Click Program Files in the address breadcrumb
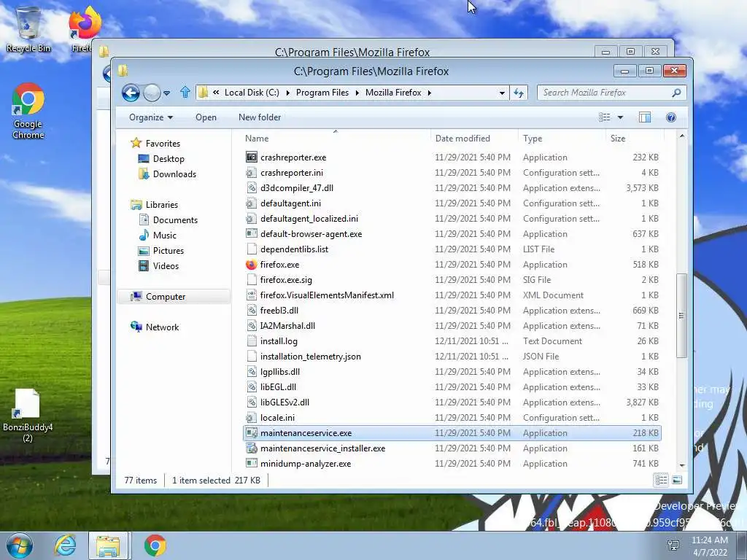The image size is (747, 560). pyautogui.click(x=322, y=93)
